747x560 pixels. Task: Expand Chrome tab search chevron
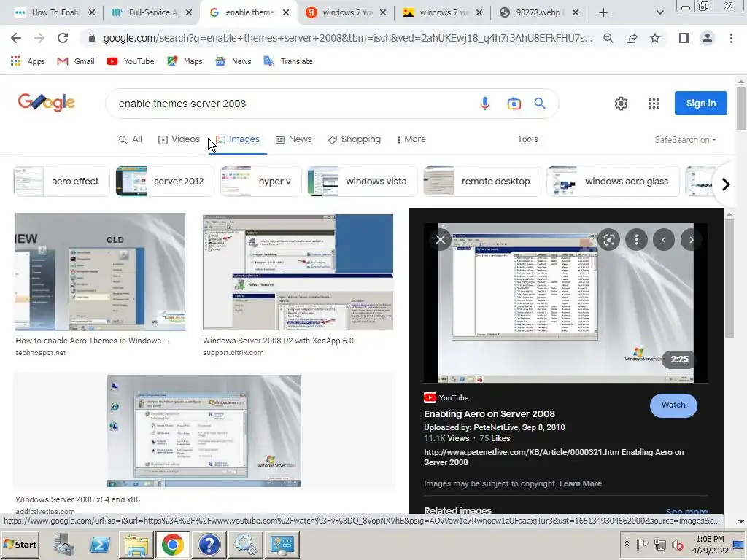point(659,12)
